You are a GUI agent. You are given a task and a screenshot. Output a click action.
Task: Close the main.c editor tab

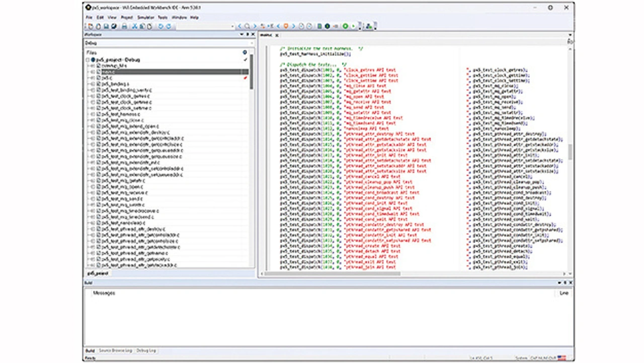(277, 35)
